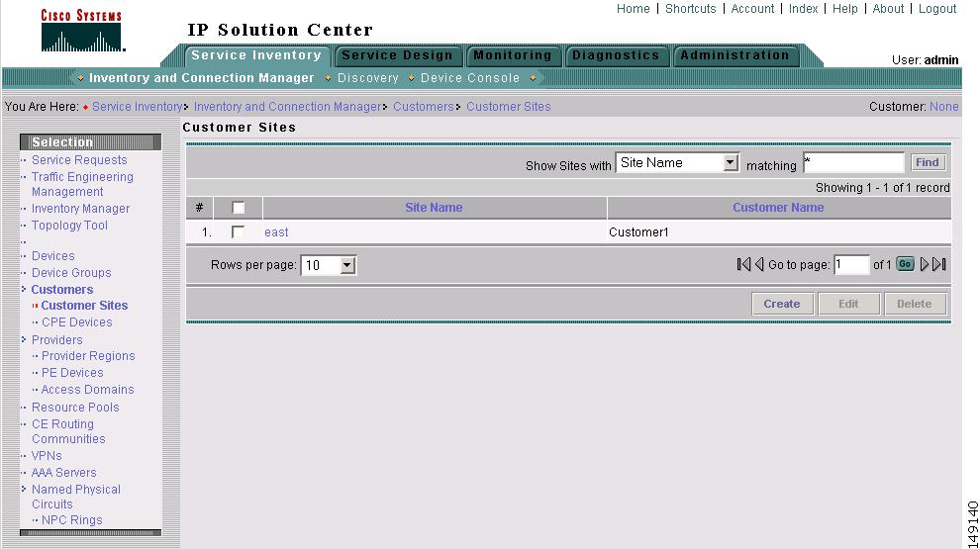
Task: Open Access Domains in sidebar
Action: (87, 390)
